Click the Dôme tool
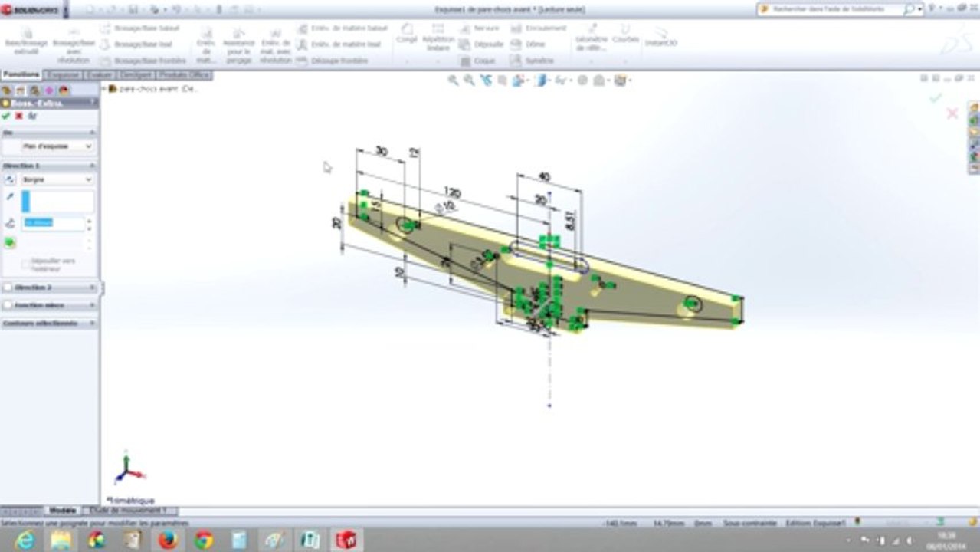The image size is (980, 552). (x=528, y=44)
